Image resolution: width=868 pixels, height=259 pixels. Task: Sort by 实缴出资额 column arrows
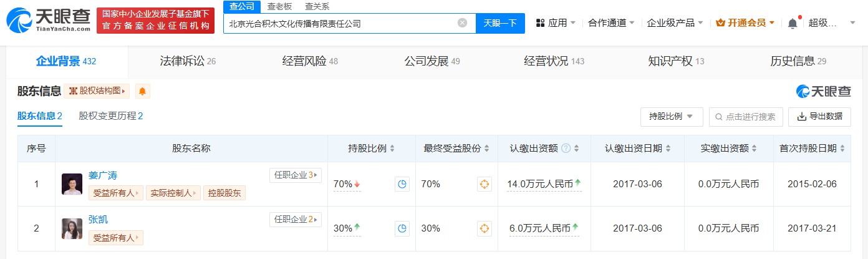[754, 149]
